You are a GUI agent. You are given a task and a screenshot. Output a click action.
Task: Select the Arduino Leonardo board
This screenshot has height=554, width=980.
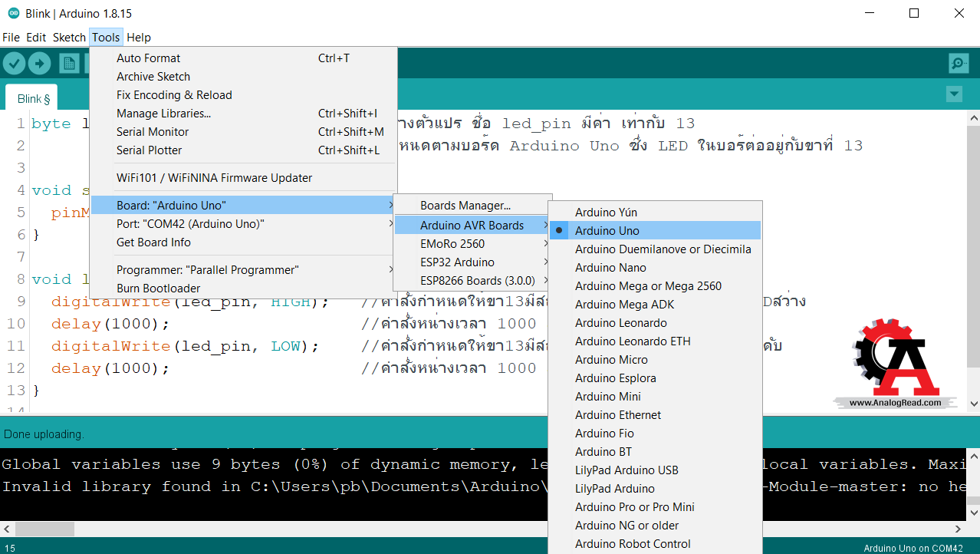(x=656, y=323)
